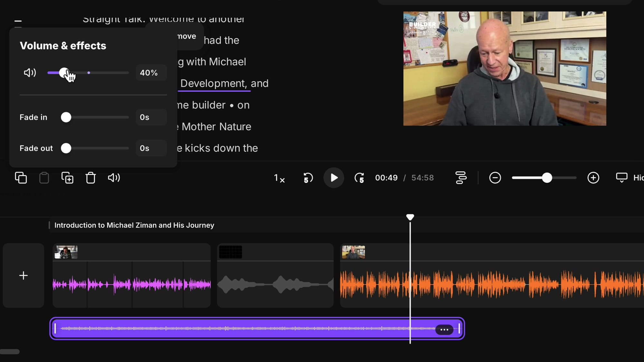Click the paste clipboard icon
This screenshot has height=362, width=644.
click(44, 178)
